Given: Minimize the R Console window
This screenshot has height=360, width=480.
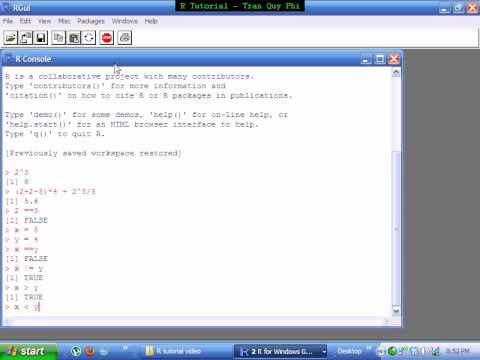Looking at the screenshot, I should (366, 59).
